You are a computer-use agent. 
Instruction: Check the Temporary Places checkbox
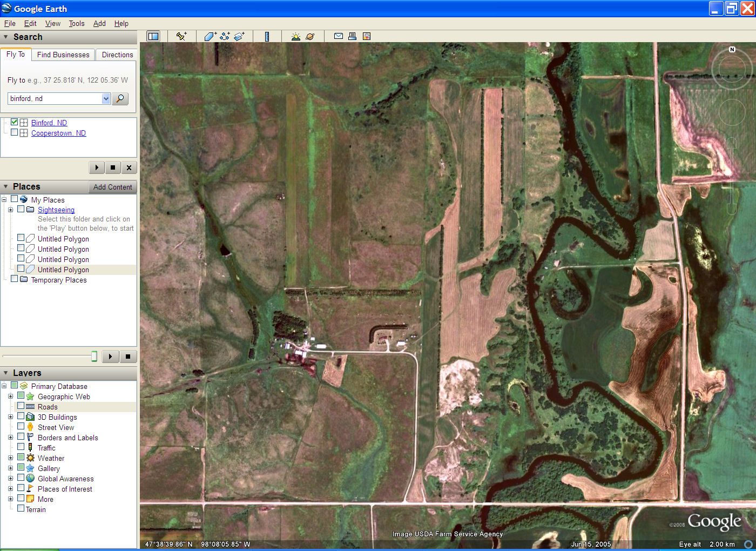click(x=15, y=279)
